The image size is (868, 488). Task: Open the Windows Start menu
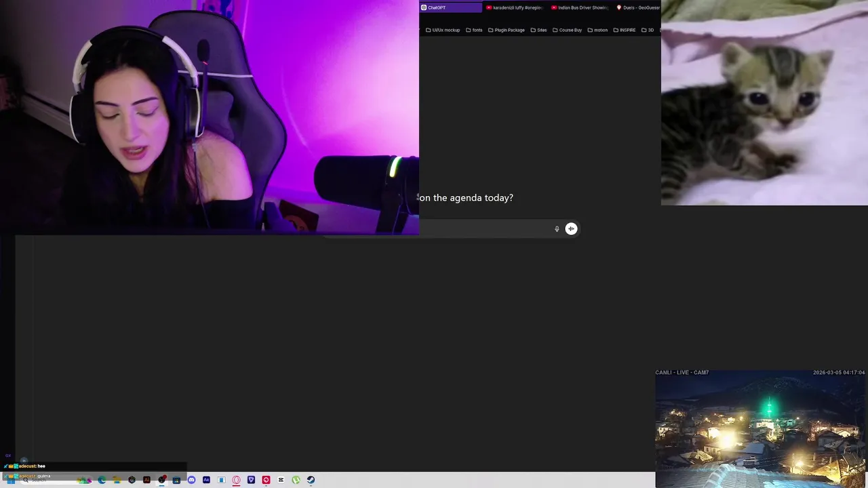coord(10,480)
